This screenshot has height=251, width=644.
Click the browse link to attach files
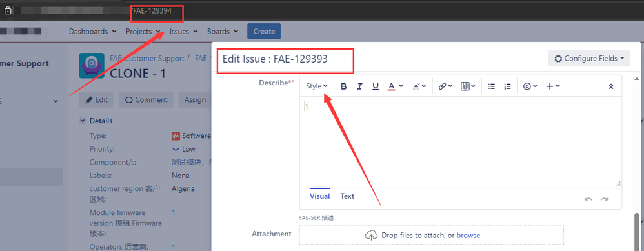click(468, 236)
